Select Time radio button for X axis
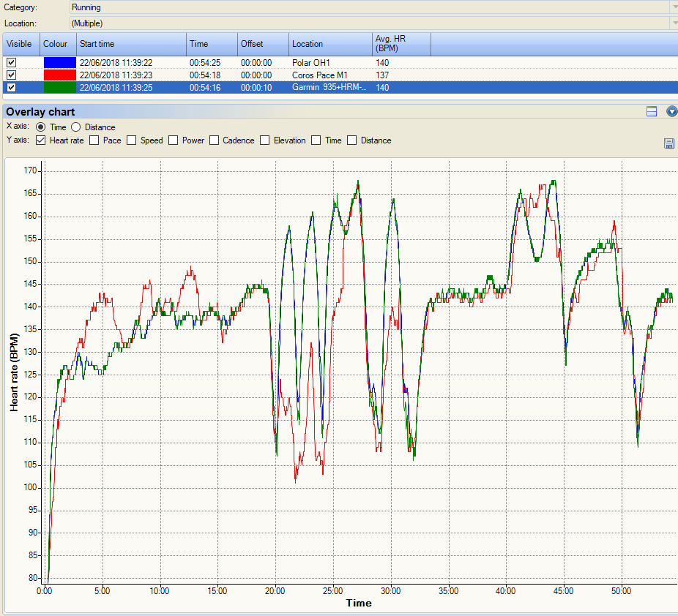The width and height of the screenshot is (678, 616). pyautogui.click(x=41, y=127)
